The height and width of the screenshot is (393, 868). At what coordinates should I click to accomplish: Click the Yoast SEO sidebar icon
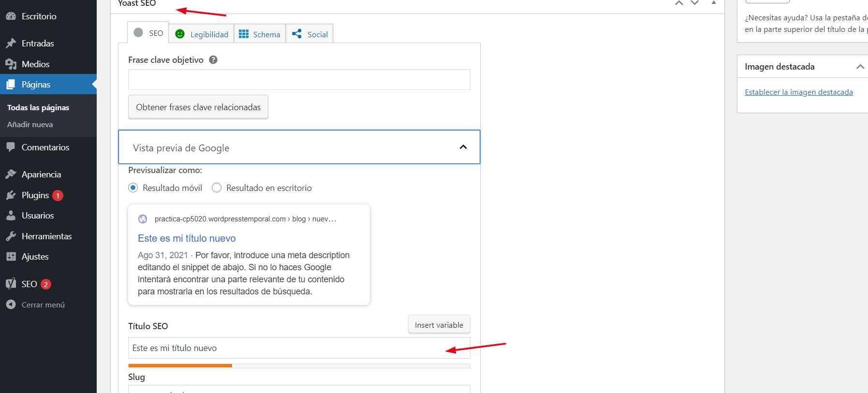click(11, 284)
